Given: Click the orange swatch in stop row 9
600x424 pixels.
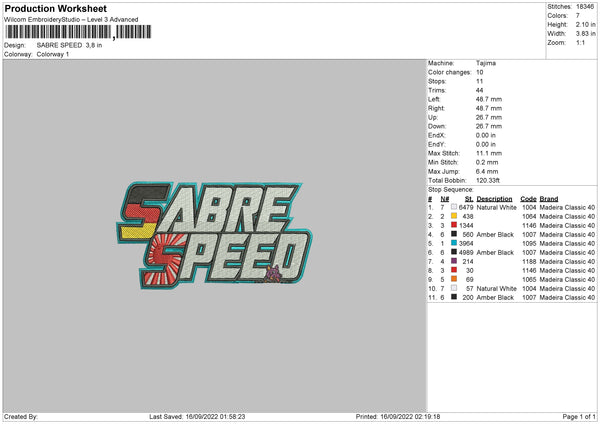Looking at the screenshot, I should point(454,279).
